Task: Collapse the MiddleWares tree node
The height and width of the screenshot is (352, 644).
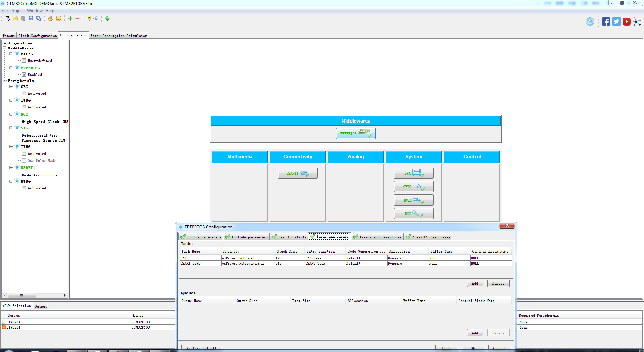Action: 5,48
